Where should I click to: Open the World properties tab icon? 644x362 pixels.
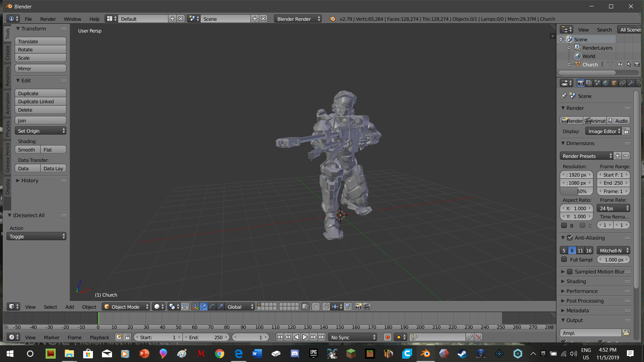pos(606,83)
